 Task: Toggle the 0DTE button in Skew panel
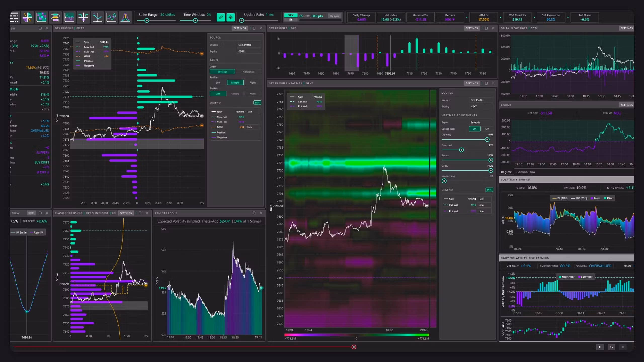[31, 213]
